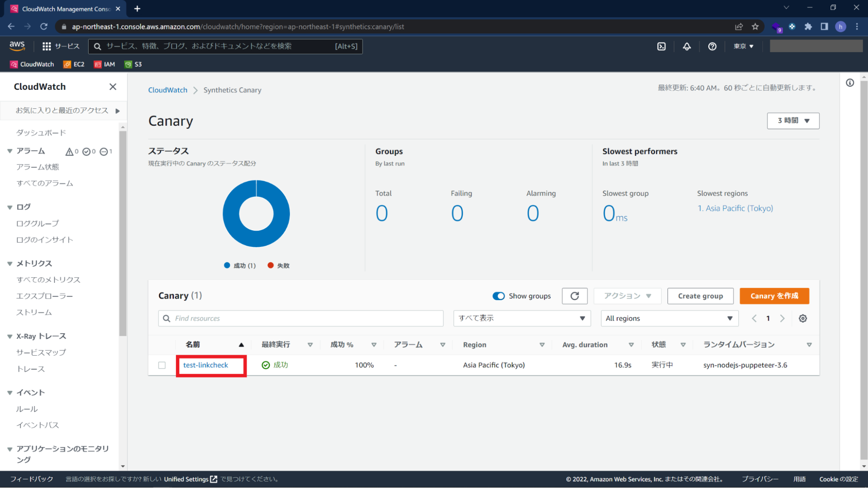Click the alarm bell notification icon

[x=687, y=46]
